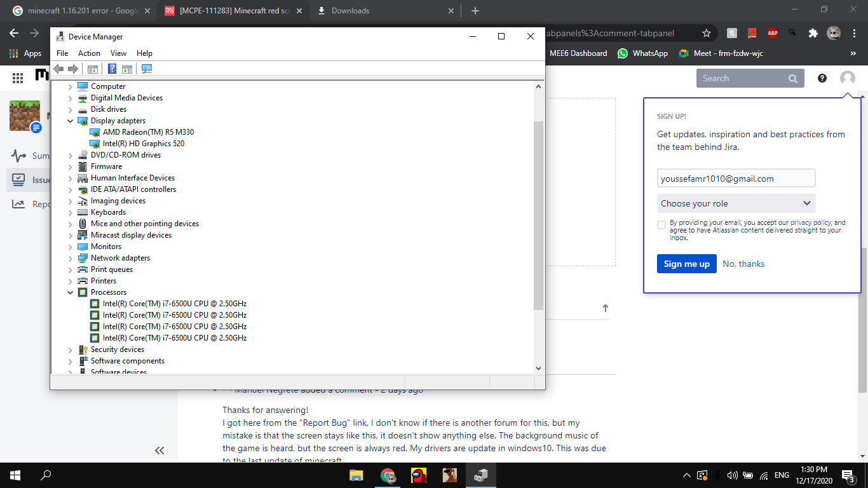This screenshot has width=868, height=488.
Task: Collapse the Processors node
Action: click(71, 292)
